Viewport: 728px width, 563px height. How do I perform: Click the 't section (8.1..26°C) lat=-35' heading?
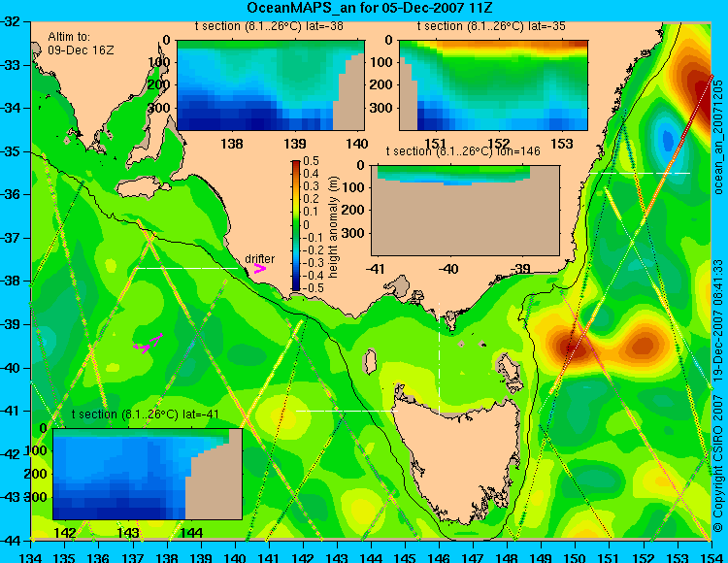pyautogui.click(x=491, y=26)
